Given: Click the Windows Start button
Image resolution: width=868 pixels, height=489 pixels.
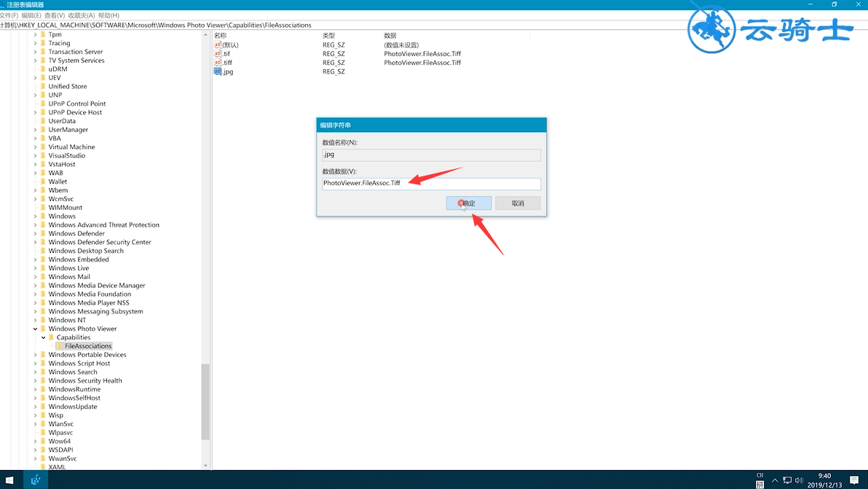Looking at the screenshot, I should 9,480.
